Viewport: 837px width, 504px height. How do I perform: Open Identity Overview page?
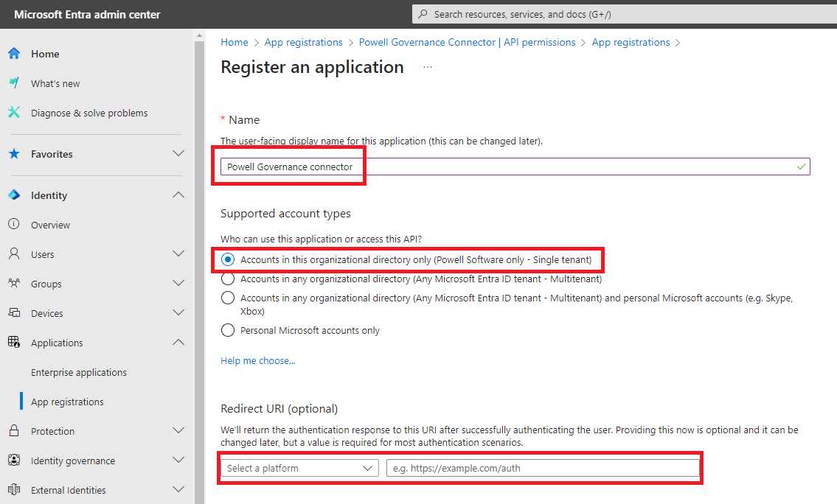50,225
